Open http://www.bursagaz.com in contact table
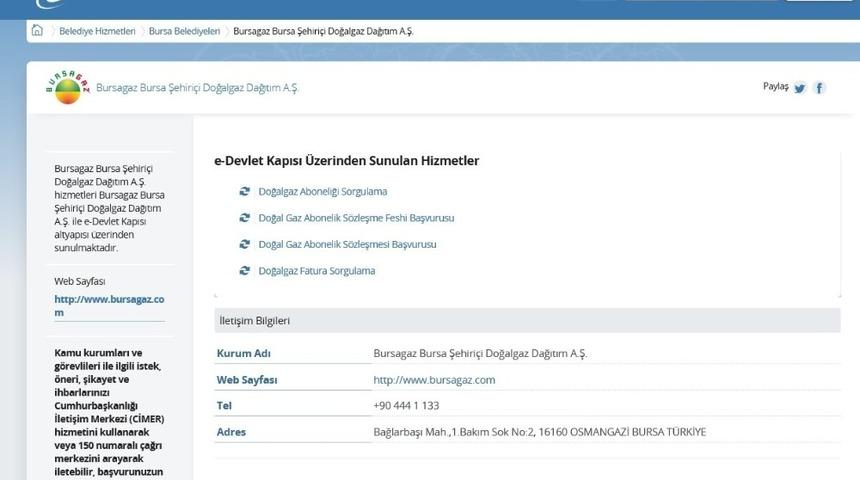The height and width of the screenshot is (480, 860). coord(434,380)
